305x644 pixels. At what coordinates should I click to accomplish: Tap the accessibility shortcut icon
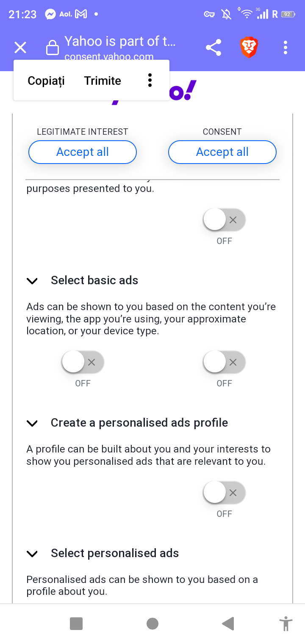coord(286,624)
